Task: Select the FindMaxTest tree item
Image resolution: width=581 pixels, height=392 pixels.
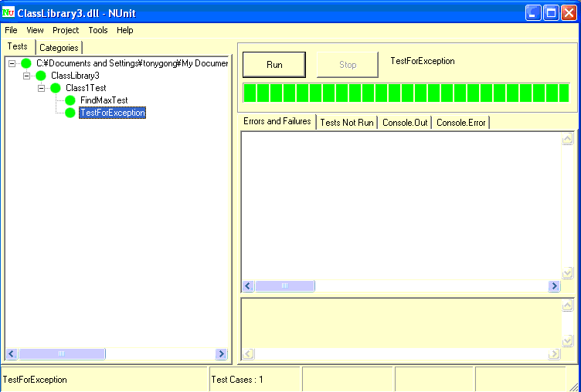Action: tap(104, 100)
